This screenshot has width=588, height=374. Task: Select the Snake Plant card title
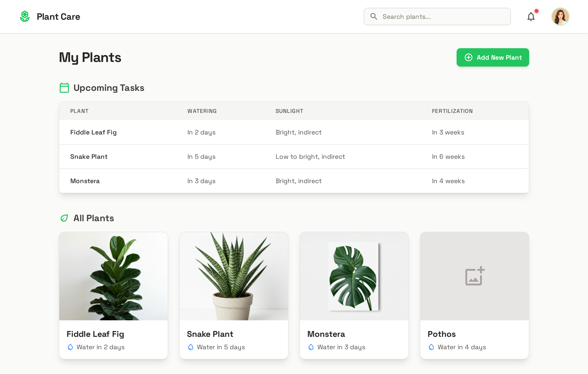coord(210,334)
